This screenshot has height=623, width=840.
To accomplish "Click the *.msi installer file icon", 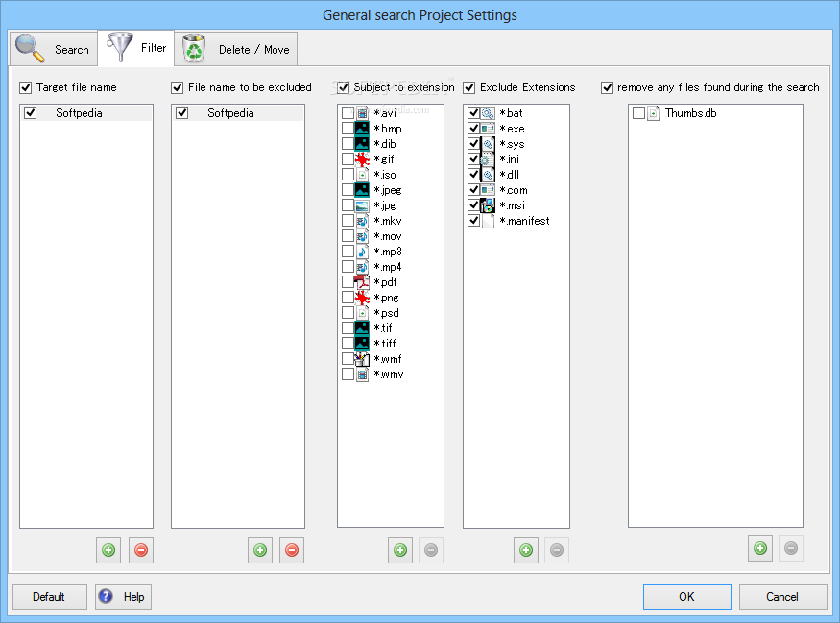I will [x=488, y=205].
